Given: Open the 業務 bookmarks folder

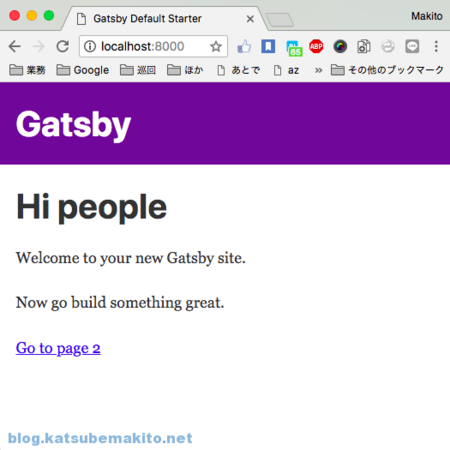Looking at the screenshot, I should coord(27,70).
